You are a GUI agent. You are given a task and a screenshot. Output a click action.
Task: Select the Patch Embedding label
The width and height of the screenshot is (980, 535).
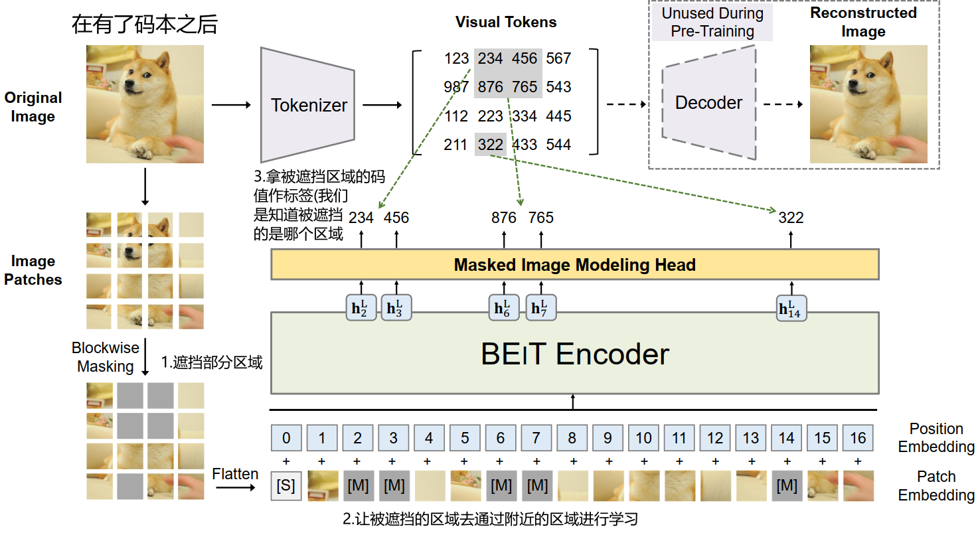(936, 486)
